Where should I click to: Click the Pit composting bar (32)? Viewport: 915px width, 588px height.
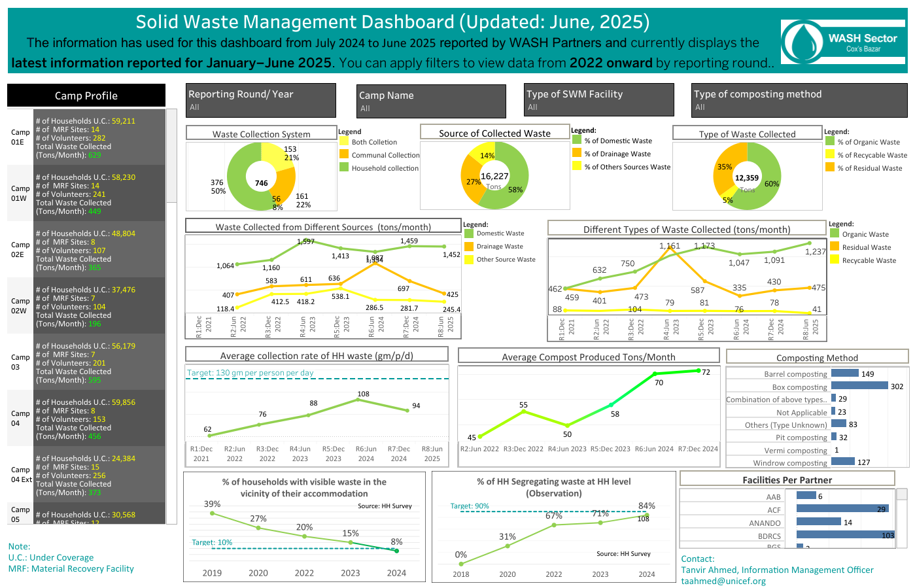point(834,437)
